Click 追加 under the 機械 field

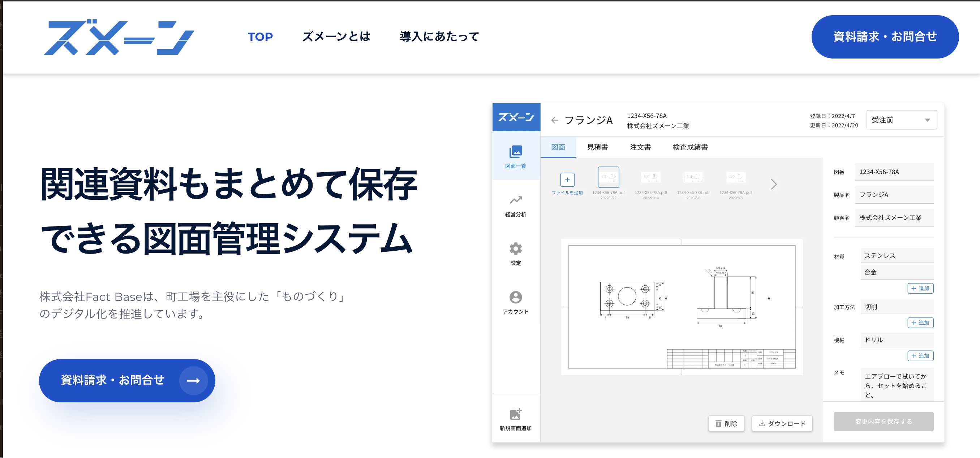tap(920, 356)
